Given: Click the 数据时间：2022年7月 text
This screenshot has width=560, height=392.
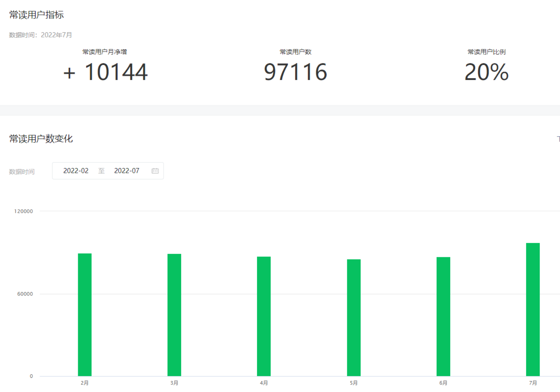Looking at the screenshot, I should [x=40, y=35].
